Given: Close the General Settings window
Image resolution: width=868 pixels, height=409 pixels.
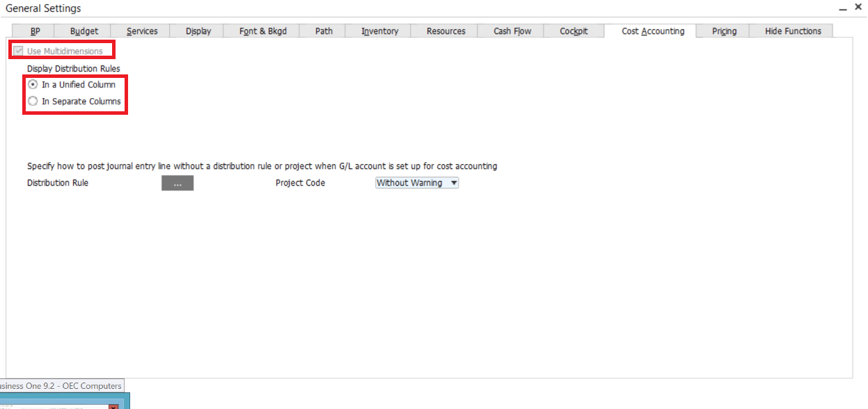Looking at the screenshot, I should click(x=858, y=7).
